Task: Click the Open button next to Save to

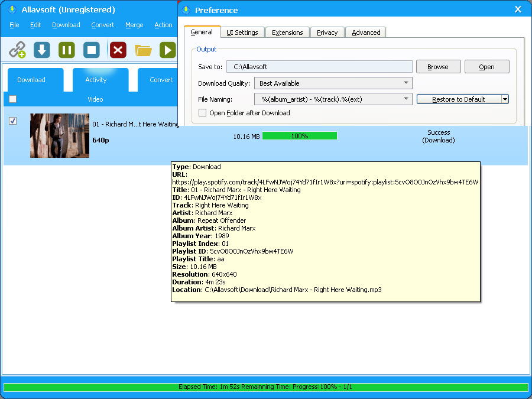Action: [x=486, y=67]
